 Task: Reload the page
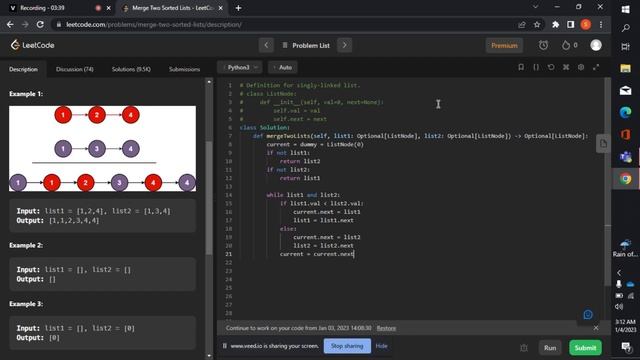tap(40, 24)
